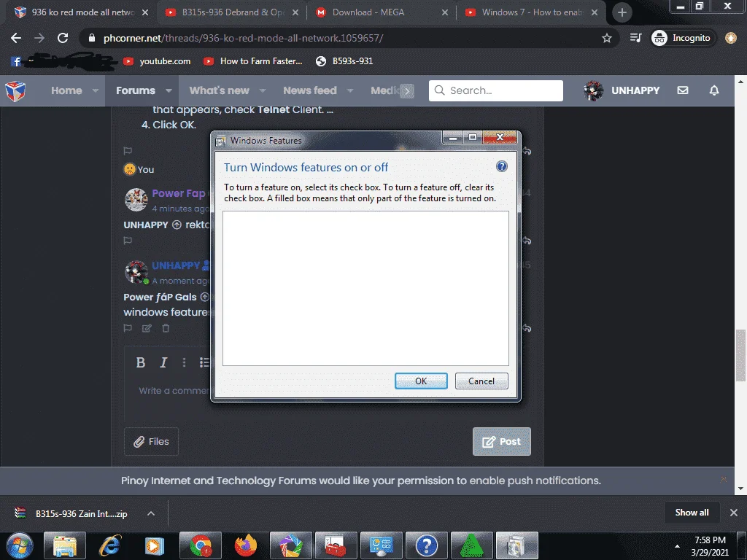Image resolution: width=747 pixels, height=560 pixels.
Task: Click the forum Search field
Action: coord(496,90)
